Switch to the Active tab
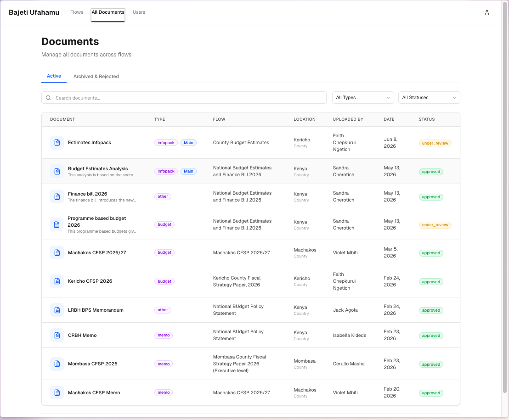This screenshot has height=420, width=509. pos(54,76)
